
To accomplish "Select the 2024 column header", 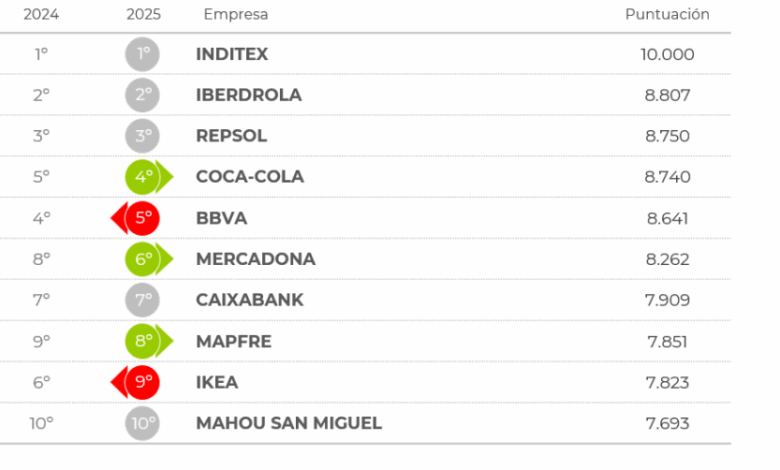I will (x=40, y=15).
